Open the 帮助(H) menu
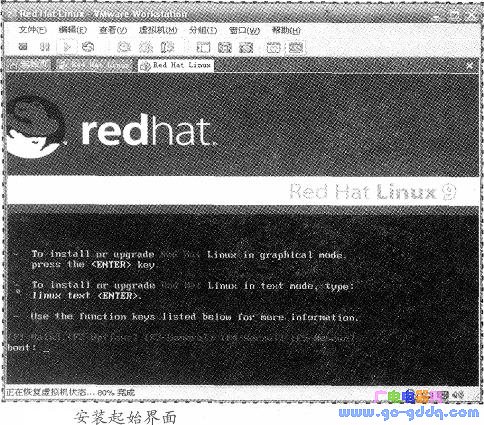This screenshot has height=425, width=484. point(286,31)
